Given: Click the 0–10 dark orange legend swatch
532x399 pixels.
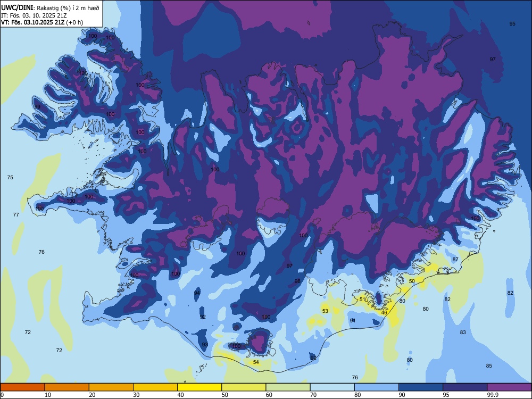Looking at the screenshot, I should click(22, 387).
